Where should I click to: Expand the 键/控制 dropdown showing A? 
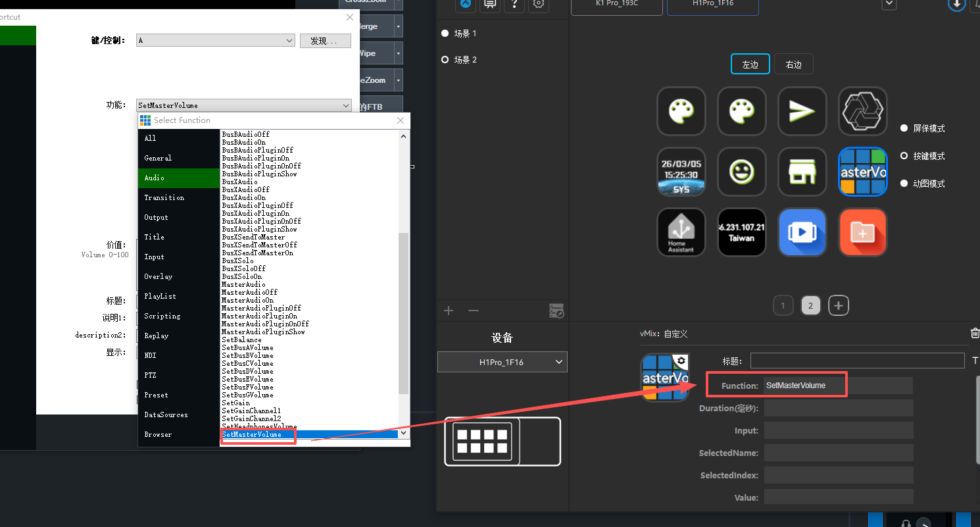[215, 41]
